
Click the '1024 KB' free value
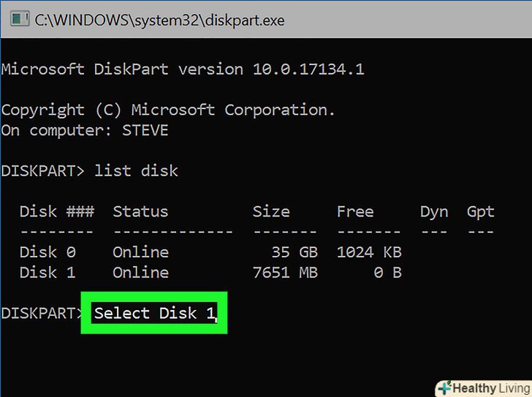click(369, 252)
